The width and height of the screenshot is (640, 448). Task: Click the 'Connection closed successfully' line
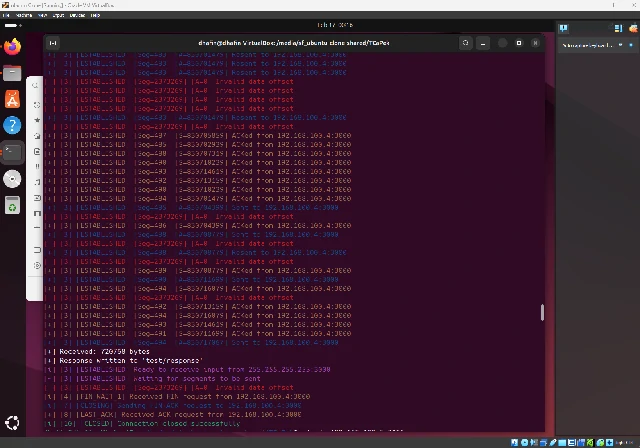pyautogui.click(x=178, y=424)
